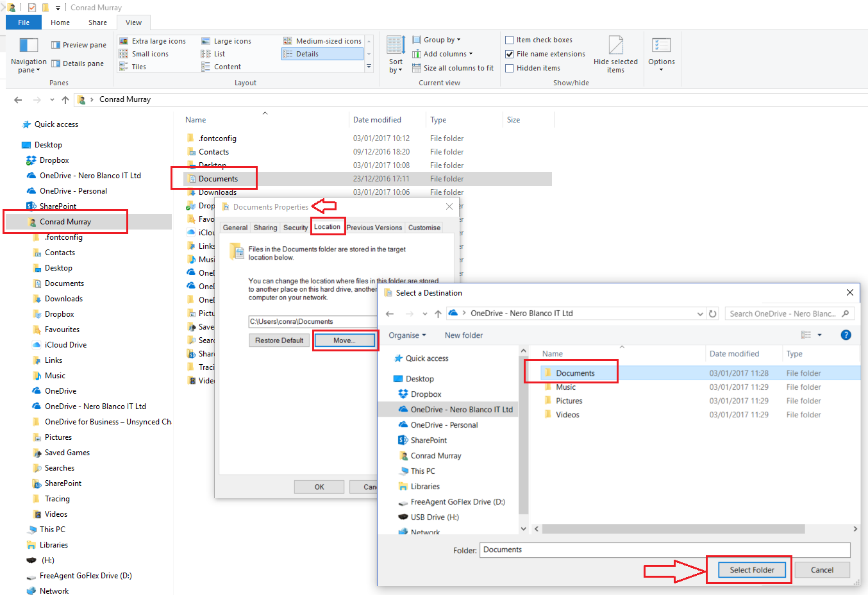
Task: Open the Sharing tab in Documents Properties
Action: tap(265, 228)
